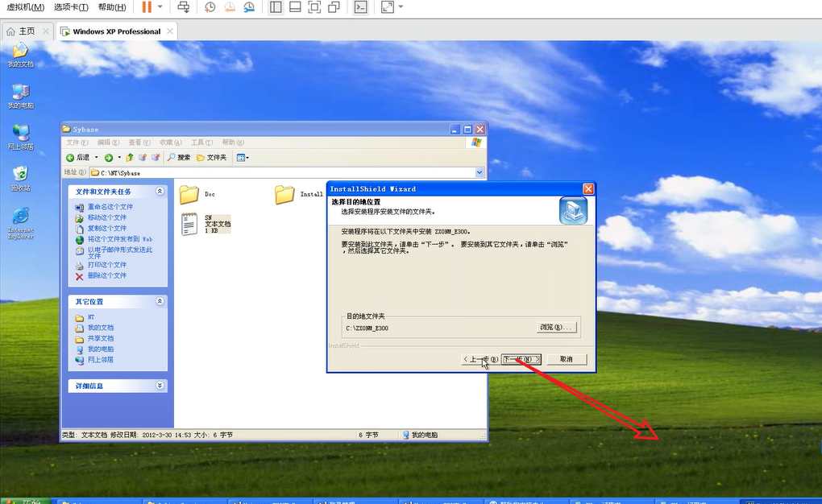Expand the 详细信息 panel
Image resolution: width=822 pixels, height=504 pixels.
pos(160,386)
